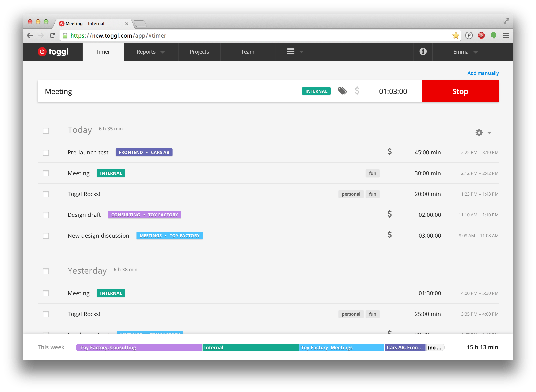
Task: Check the New design discussion checkbox
Action: point(46,236)
